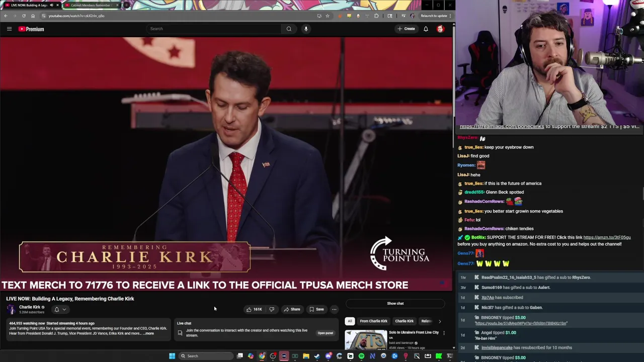The image size is (644, 362).
Task: Open BINGONEY's youtu.be tip link
Action: [x=521, y=323]
